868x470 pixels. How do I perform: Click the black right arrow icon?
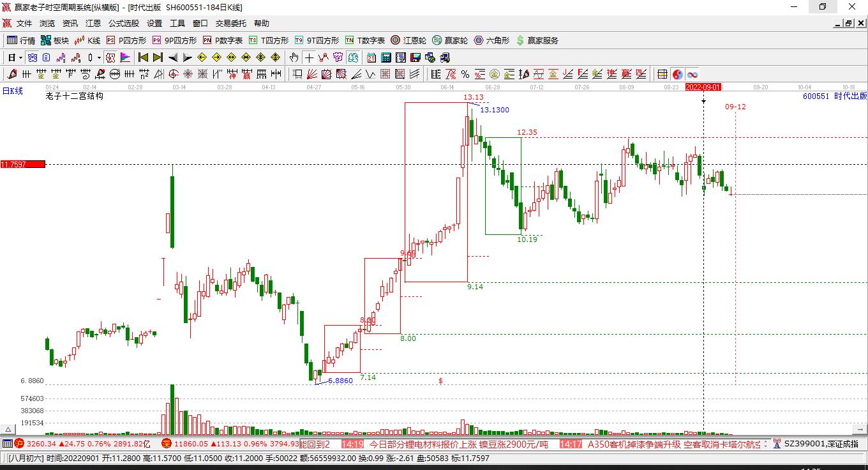coord(187,57)
